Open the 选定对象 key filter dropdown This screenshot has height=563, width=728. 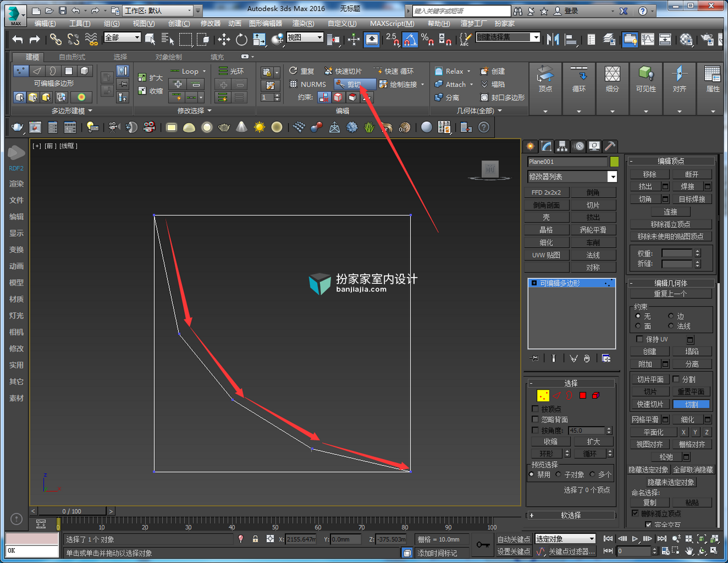click(x=565, y=539)
